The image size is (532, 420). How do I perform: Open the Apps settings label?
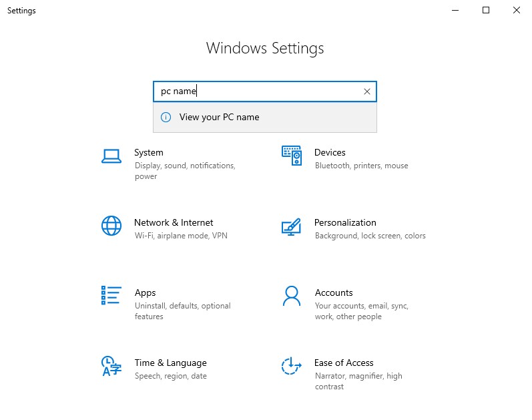pyautogui.click(x=146, y=293)
